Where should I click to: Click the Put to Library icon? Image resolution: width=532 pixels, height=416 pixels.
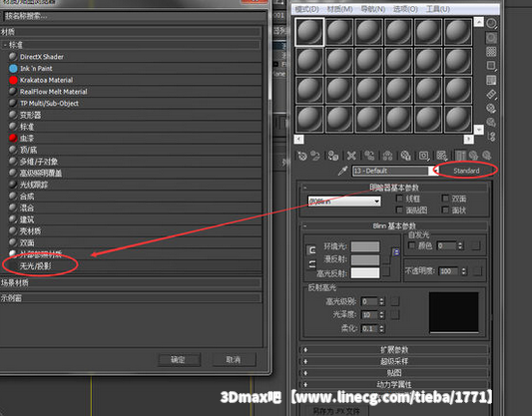coord(405,156)
